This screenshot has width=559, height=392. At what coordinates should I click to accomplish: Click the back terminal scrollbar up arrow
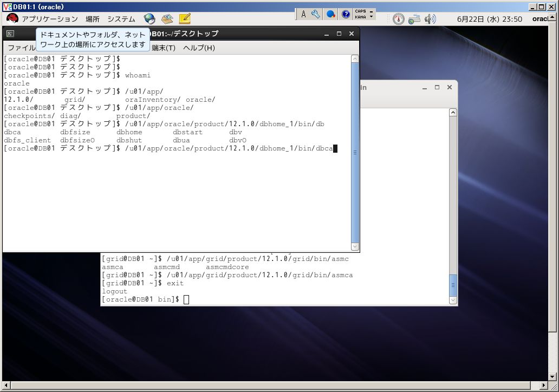(453, 113)
